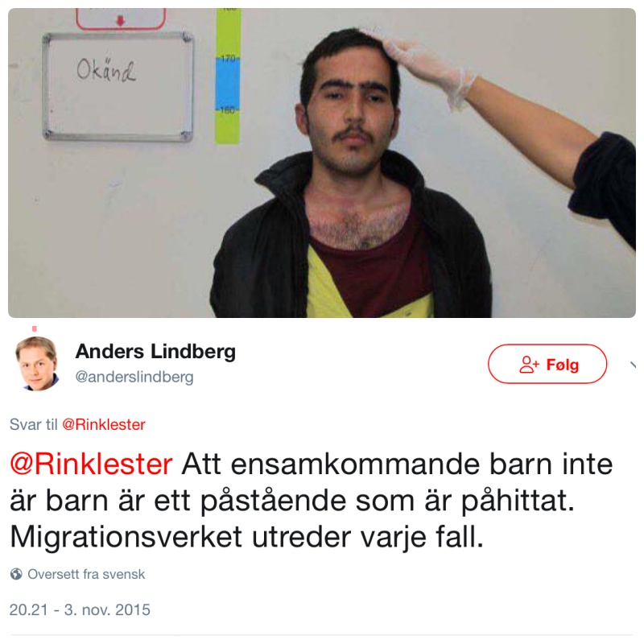The width and height of the screenshot is (644, 644).
Task: Click the globe icon beside Oversett
Action: click(x=16, y=574)
